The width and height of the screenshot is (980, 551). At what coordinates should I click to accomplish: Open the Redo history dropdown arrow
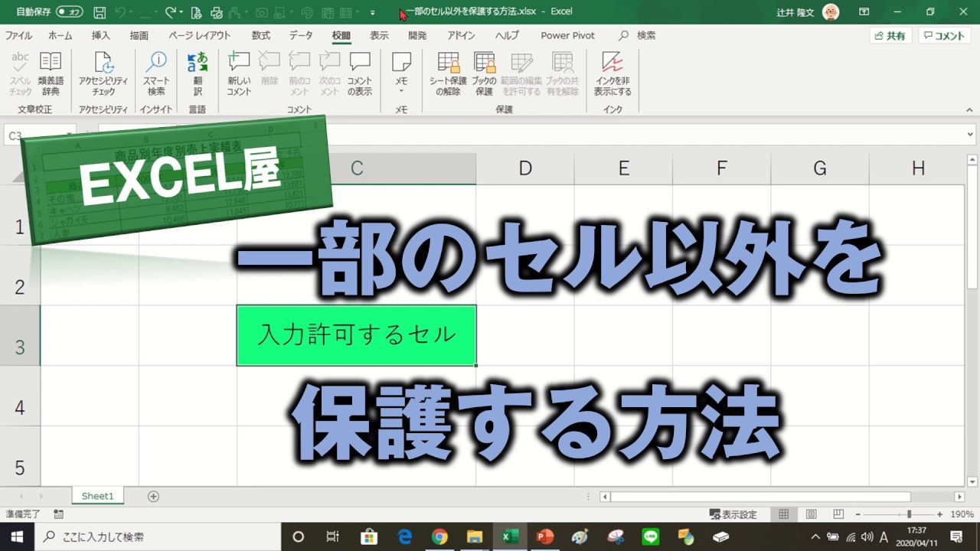pos(183,12)
